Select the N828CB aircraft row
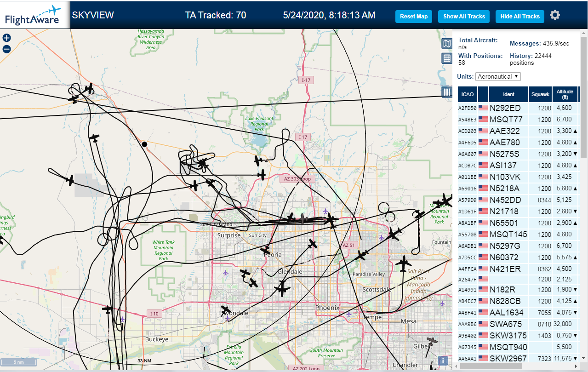 (x=518, y=301)
